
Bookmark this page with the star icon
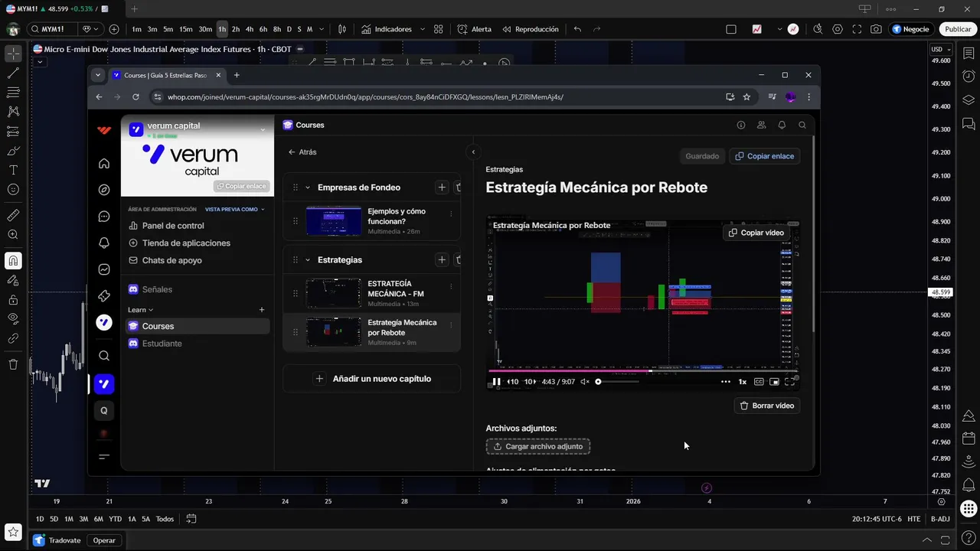pyautogui.click(x=746, y=97)
